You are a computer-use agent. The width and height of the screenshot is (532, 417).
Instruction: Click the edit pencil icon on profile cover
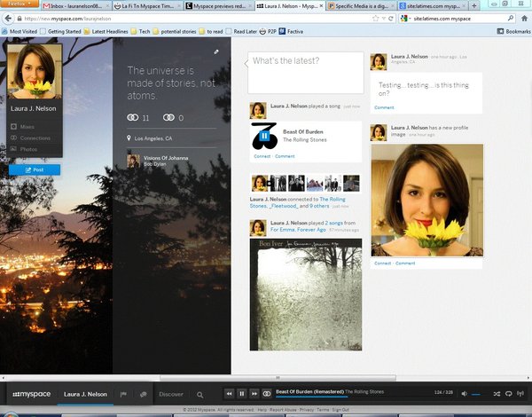(216, 52)
